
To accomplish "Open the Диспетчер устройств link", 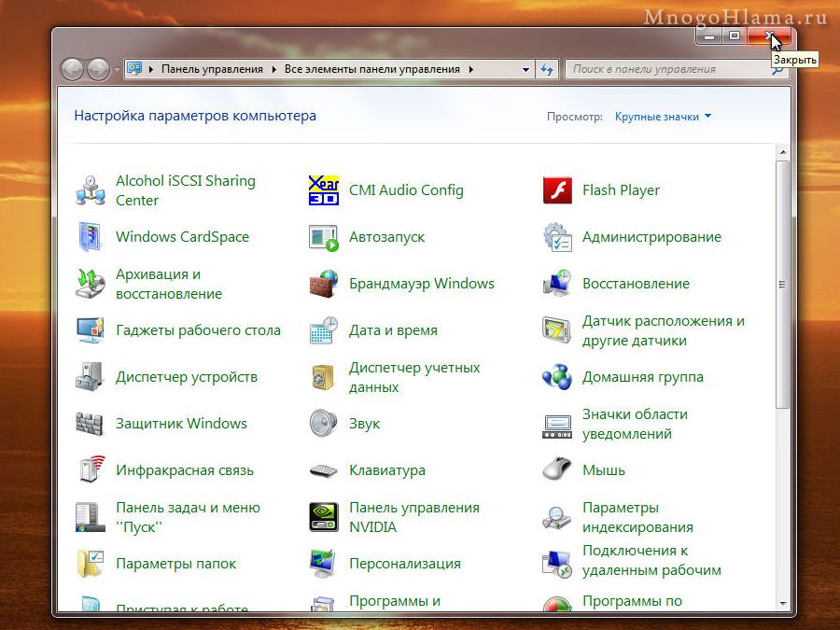I will [x=186, y=377].
